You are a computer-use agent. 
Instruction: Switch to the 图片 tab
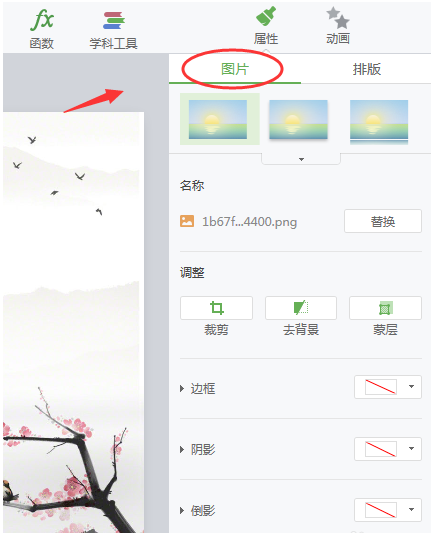click(235, 69)
